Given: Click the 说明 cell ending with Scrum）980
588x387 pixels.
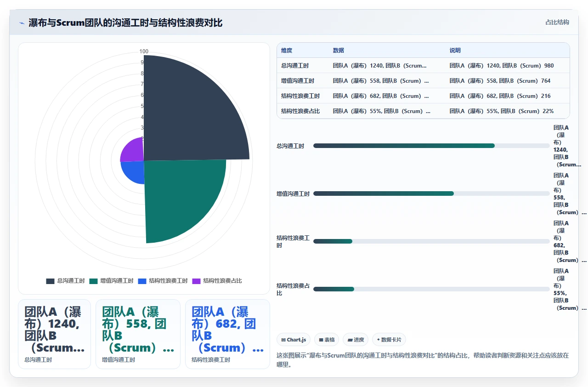Looking at the screenshot, I should click(x=508, y=66).
